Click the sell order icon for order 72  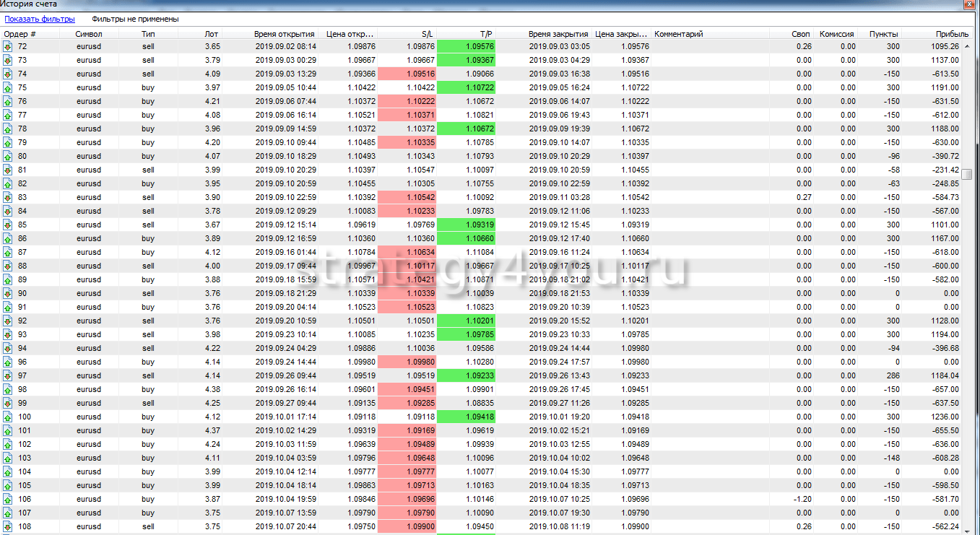click(8, 47)
